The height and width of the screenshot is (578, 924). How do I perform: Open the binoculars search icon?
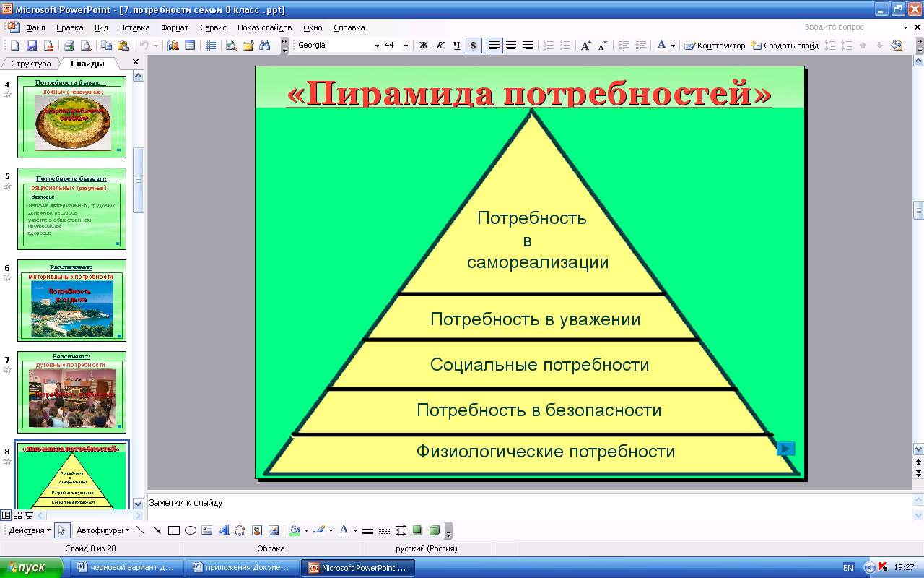(x=265, y=46)
